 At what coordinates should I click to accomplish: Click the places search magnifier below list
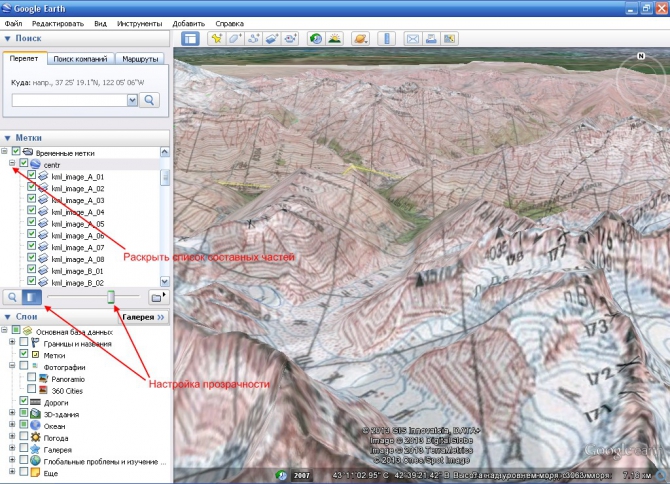coord(12,297)
